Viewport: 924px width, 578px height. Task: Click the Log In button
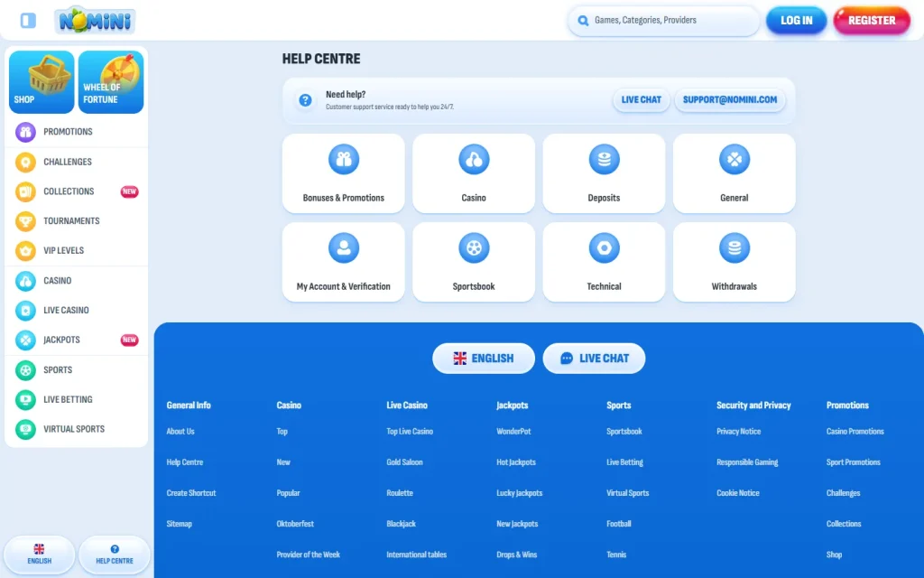pos(796,20)
